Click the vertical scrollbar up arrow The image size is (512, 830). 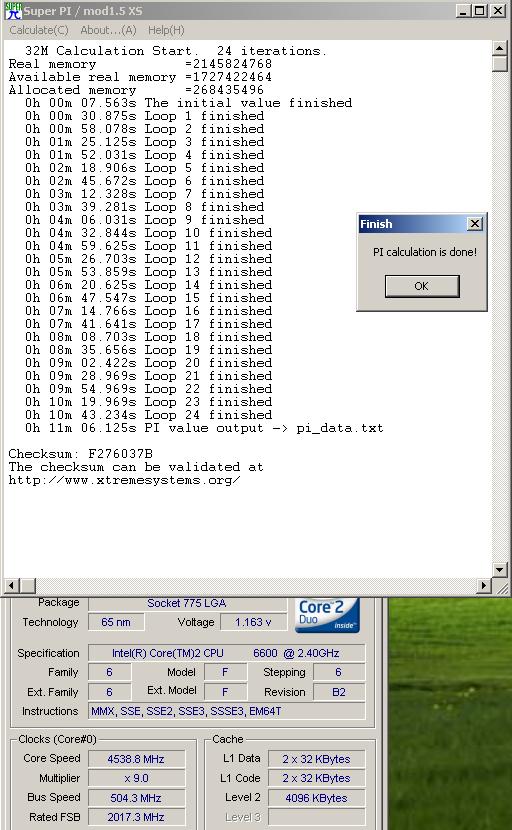500,48
